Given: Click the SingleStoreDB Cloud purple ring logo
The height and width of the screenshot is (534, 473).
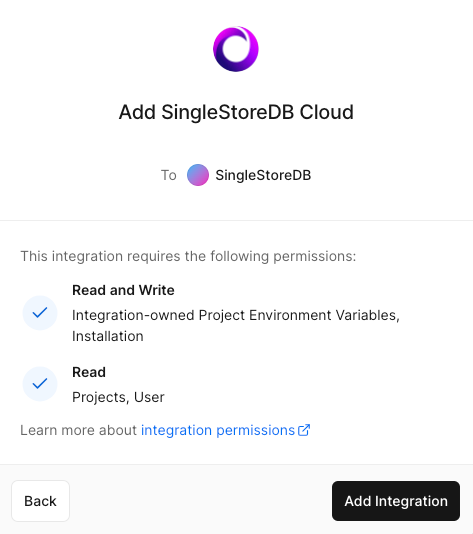Looking at the screenshot, I should 236,49.
